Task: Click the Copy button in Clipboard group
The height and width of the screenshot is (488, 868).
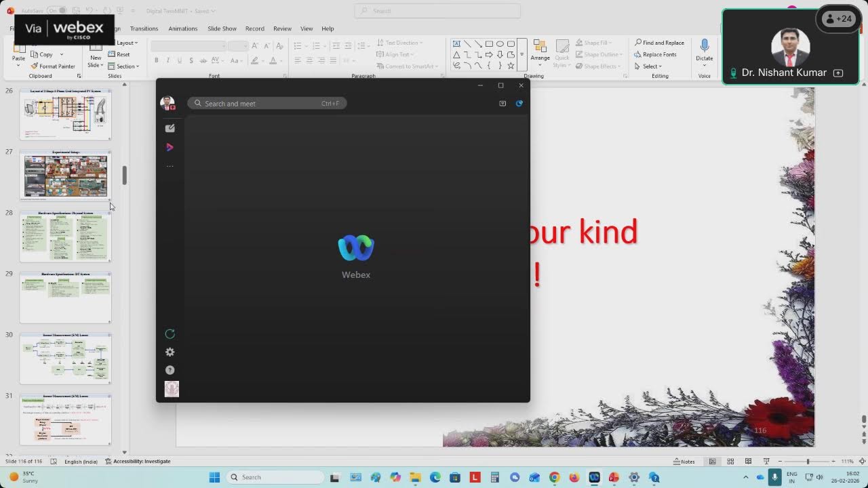Action: [42, 54]
